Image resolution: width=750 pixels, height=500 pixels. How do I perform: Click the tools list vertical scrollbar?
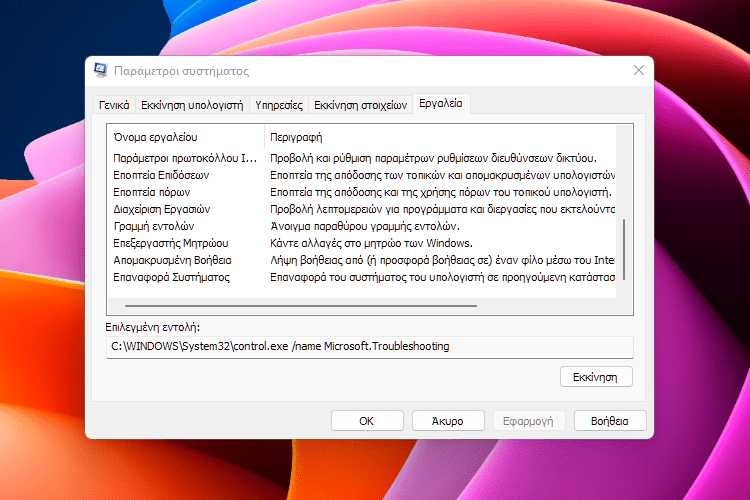tap(626, 241)
